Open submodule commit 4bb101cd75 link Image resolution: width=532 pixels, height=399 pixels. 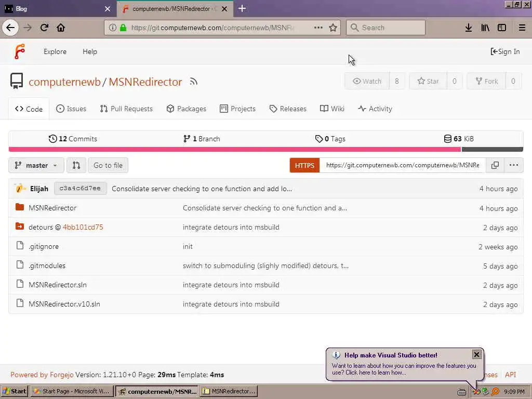click(x=83, y=227)
